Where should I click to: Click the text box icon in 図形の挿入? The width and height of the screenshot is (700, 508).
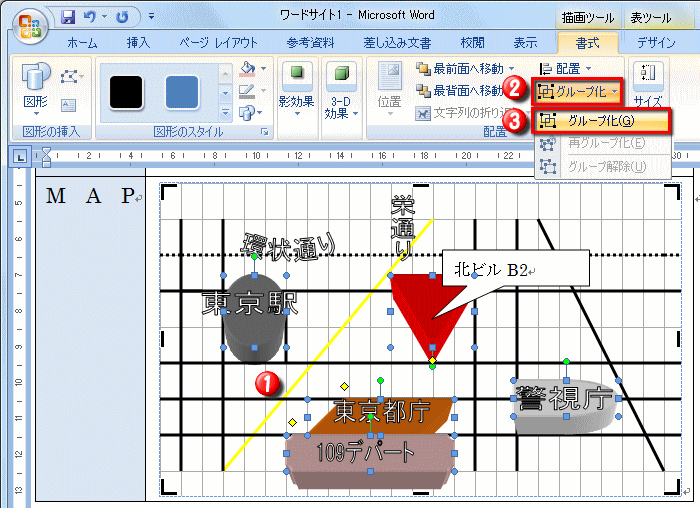68,105
